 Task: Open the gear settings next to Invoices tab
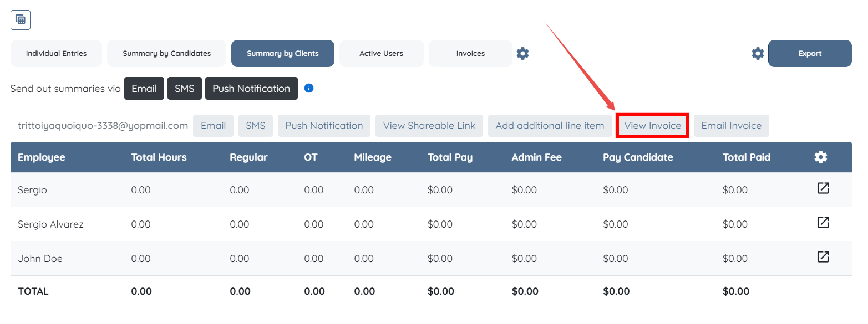pyautogui.click(x=522, y=54)
